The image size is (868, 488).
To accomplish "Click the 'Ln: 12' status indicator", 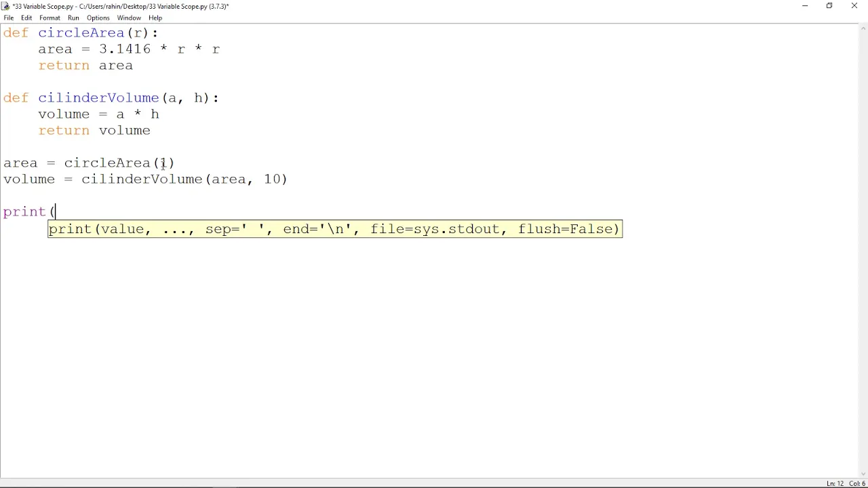I will [x=835, y=483].
